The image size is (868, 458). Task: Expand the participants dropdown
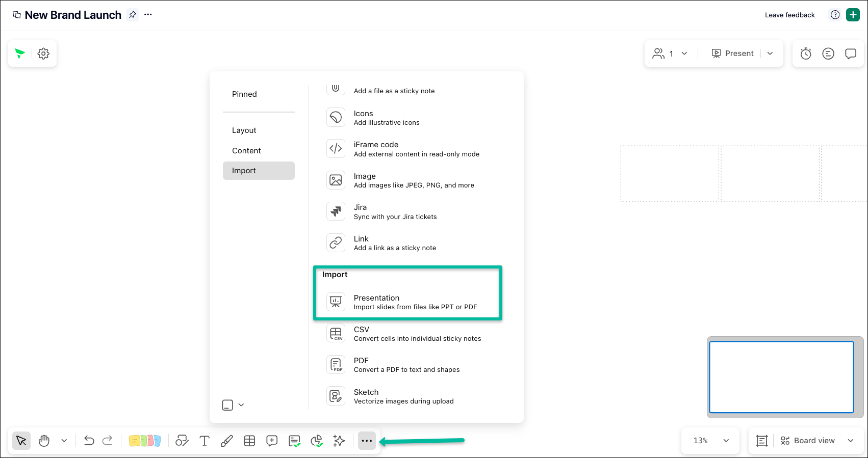coord(684,53)
